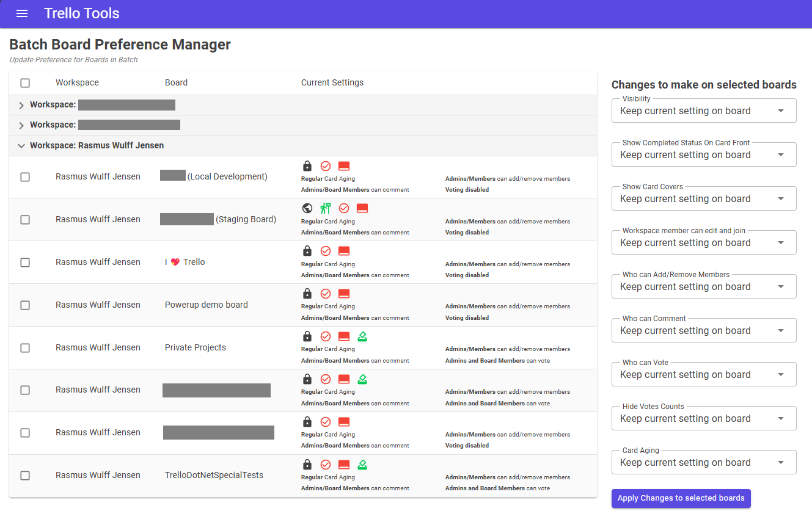Open the Visibility dropdown
812x522 pixels.
point(704,111)
